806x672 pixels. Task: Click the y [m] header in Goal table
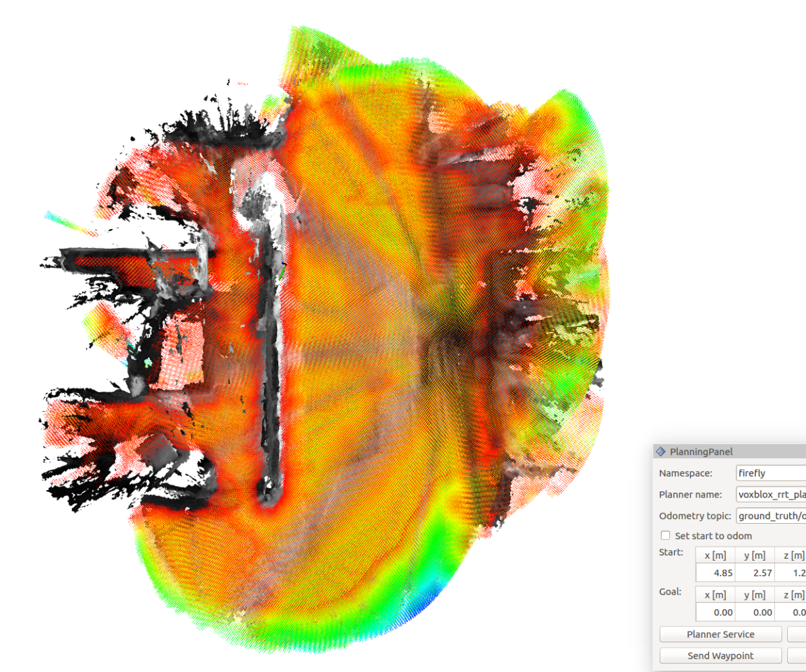[x=755, y=595]
